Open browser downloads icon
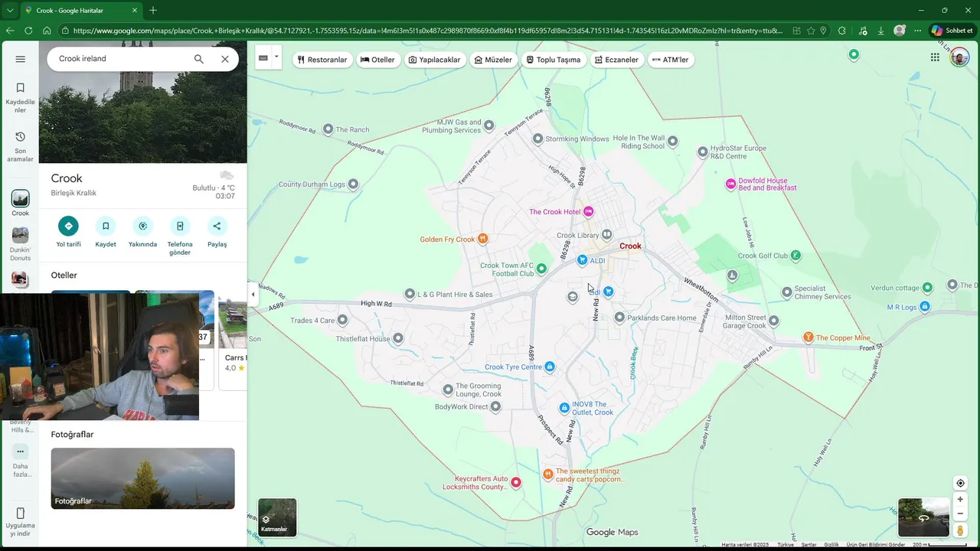 pos(880,31)
